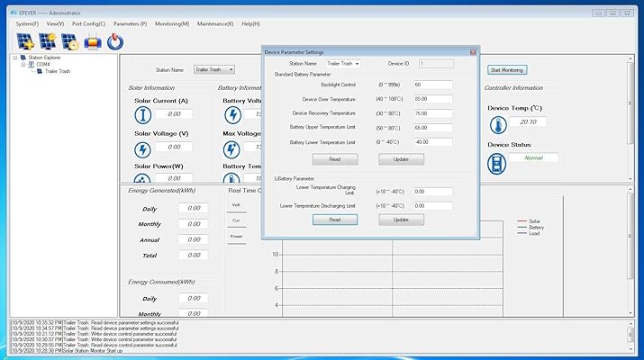Image resolution: width=644 pixels, height=360 pixels.
Task: Collapse the COM4 tree node
Action: pyautogui.click(x=23, y=65)
